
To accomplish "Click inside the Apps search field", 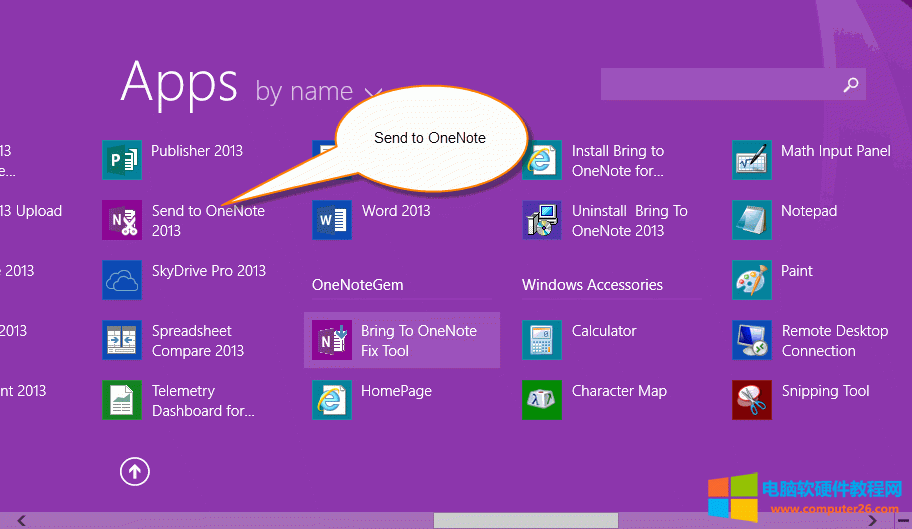I will 720,85.
